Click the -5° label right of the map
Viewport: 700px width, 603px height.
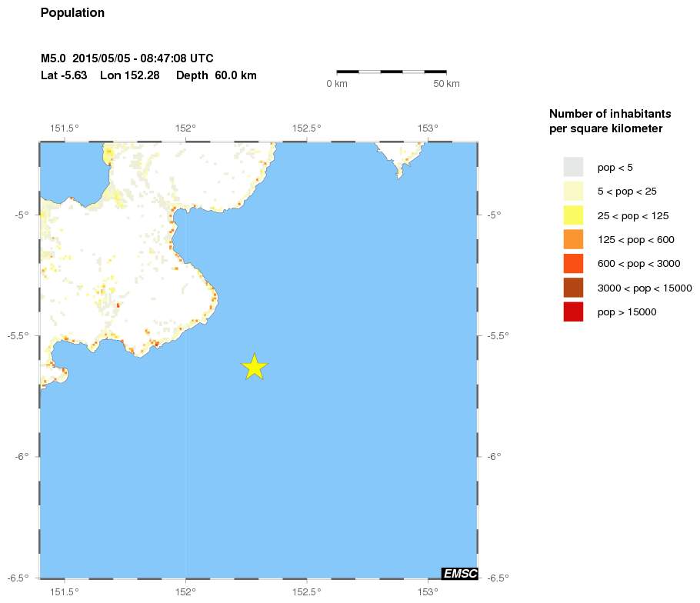[x=494, y=215]
